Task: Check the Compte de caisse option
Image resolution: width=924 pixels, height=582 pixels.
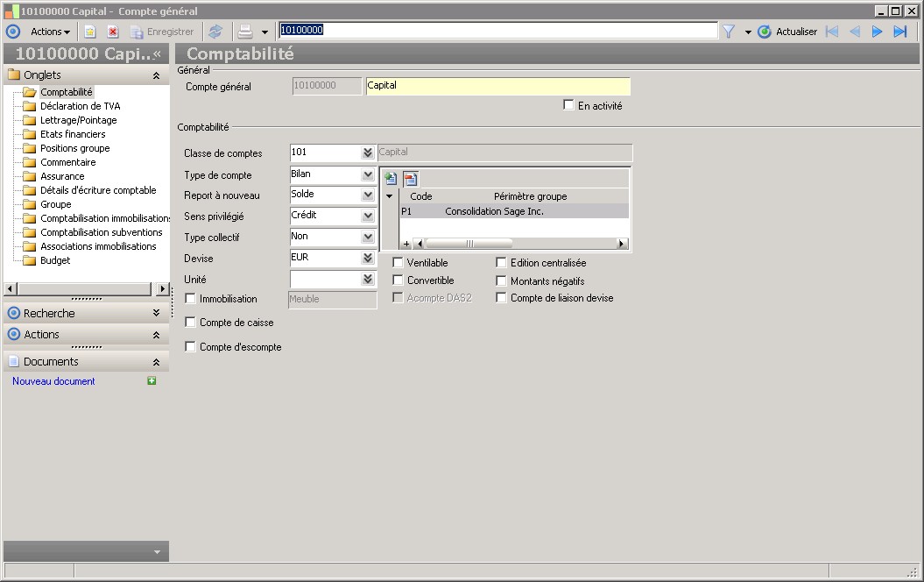Action: coord(191,323)
